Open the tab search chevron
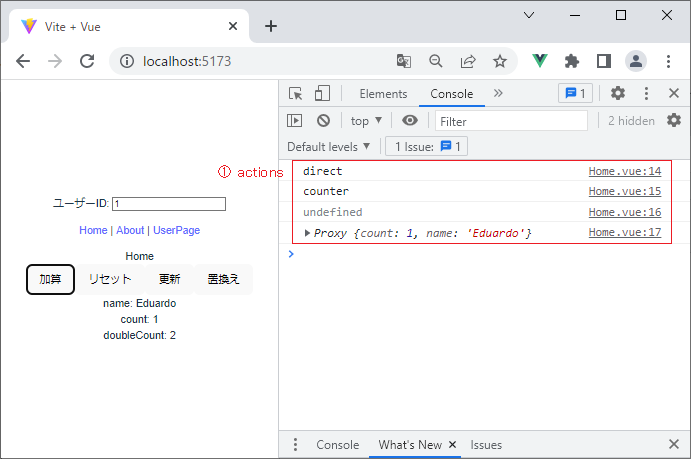691x459 pixels. [x=529, y=15]
